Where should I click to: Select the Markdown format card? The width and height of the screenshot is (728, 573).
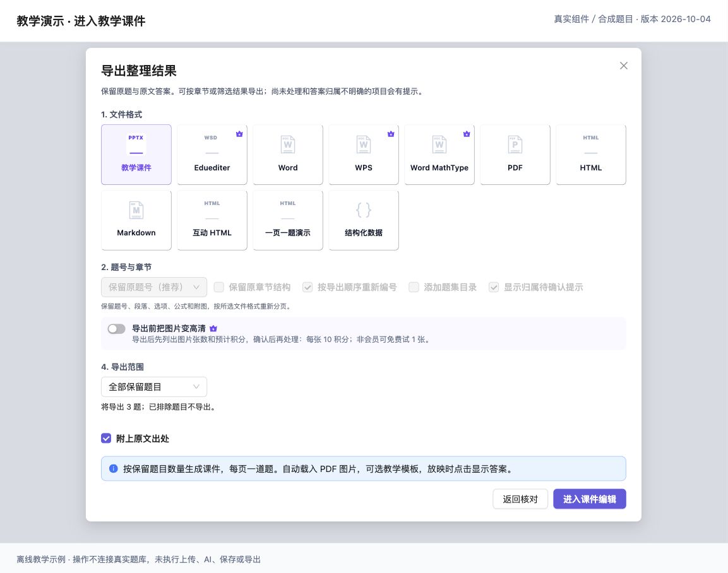tap(136, 220)
